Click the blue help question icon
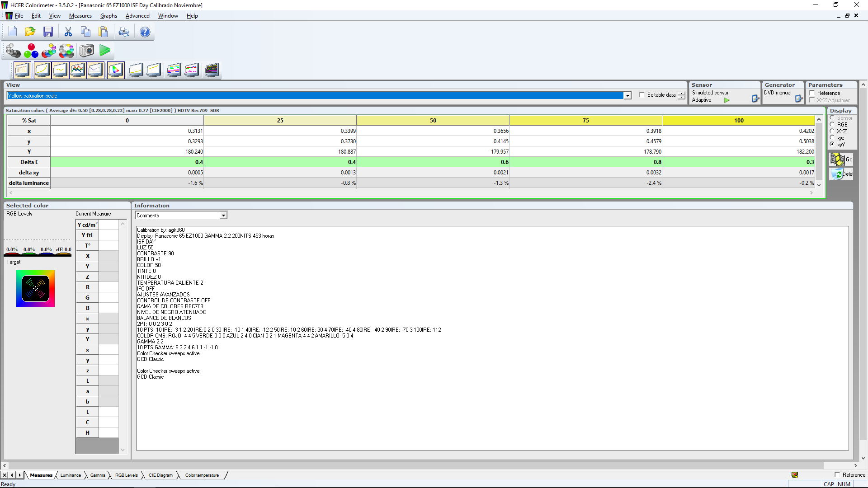 click(x=145, y=32)
